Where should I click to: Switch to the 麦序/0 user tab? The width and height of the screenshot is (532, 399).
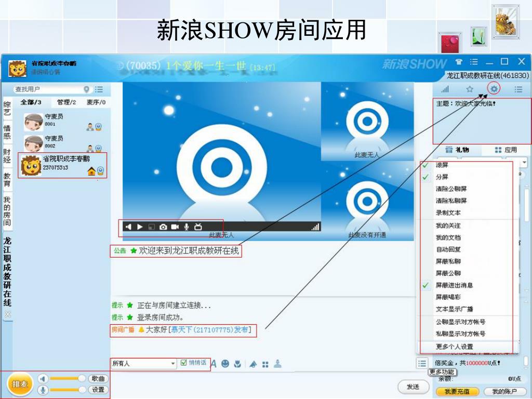coord(96,102)
